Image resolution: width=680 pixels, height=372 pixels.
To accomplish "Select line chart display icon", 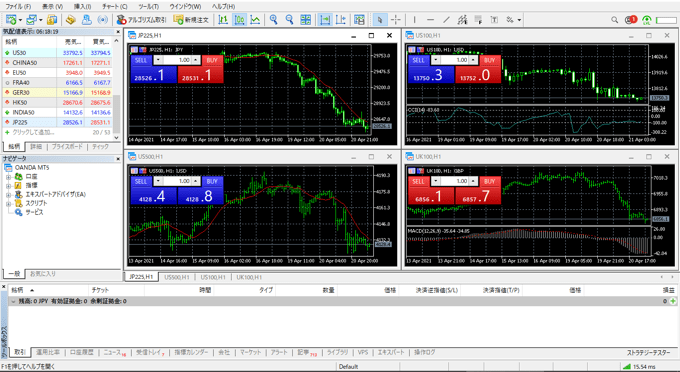I will click(x=255, y=20).
